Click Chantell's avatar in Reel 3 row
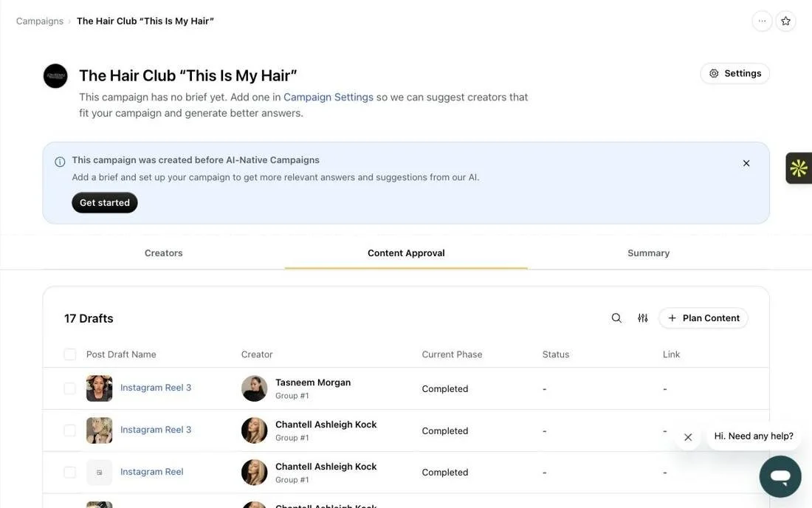This screenshot has width=812, height=508. tap(254, 430)
